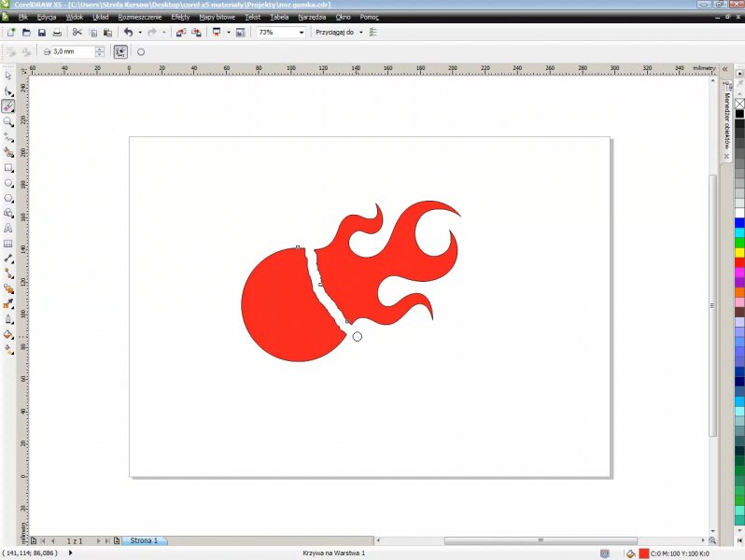Toggle circle eraser nib shape button
The width and height of the screenshot is (745, 560).
(141, 52)
